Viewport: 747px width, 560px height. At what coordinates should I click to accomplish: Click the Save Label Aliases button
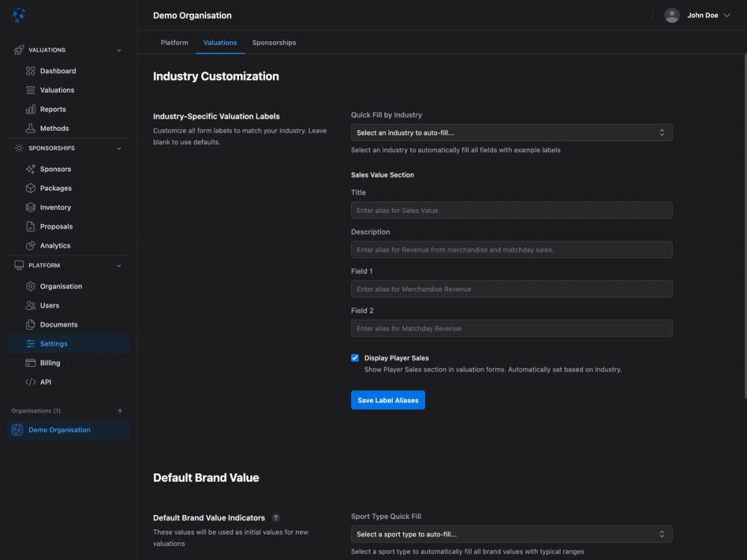click(388, 400)
